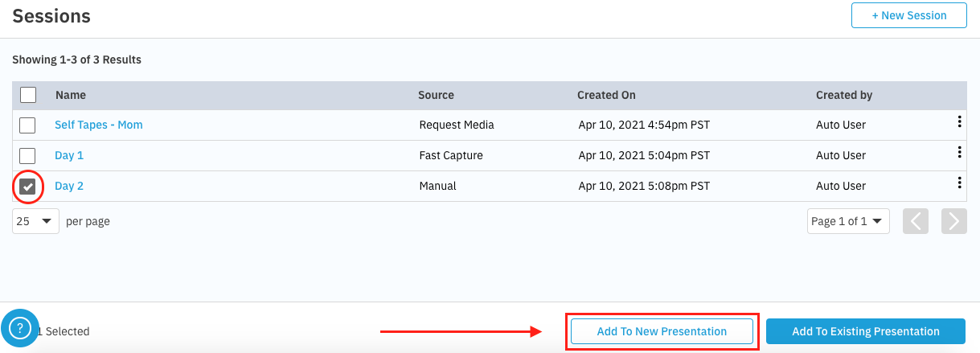Sort by the Created On column header
Viewport: 980px width, 353px height.
pyautogui.click(x=606, y=95)
